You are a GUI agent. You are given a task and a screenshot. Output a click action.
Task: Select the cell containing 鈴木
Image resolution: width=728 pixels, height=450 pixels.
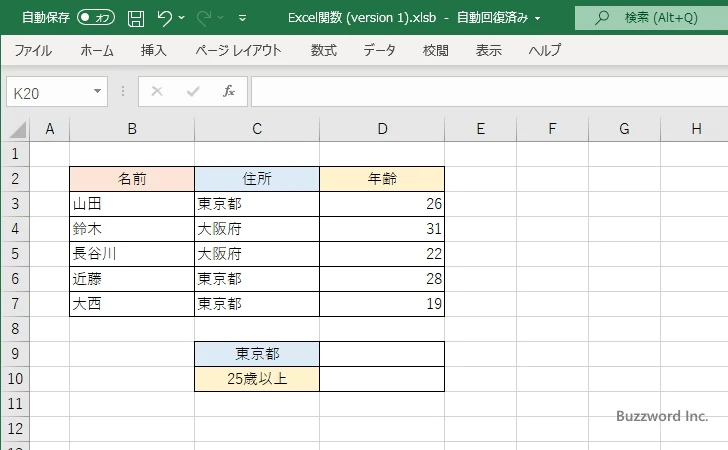[132, 229]
